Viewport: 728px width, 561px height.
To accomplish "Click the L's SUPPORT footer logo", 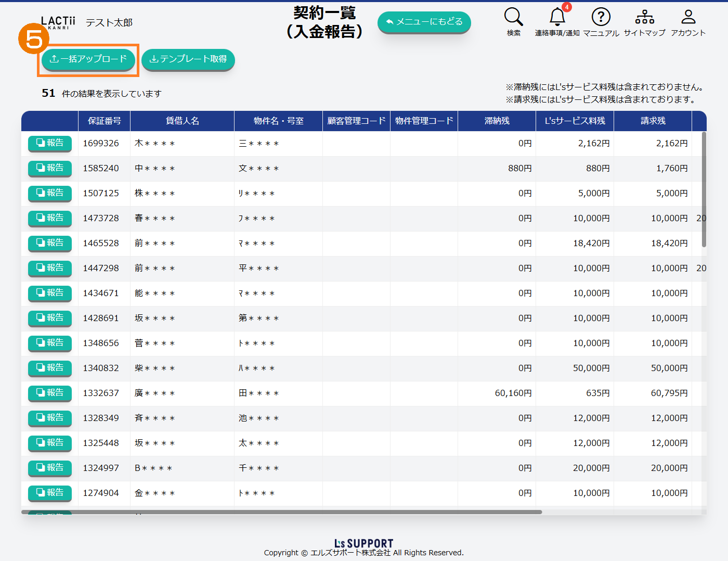I will point(363,543).
